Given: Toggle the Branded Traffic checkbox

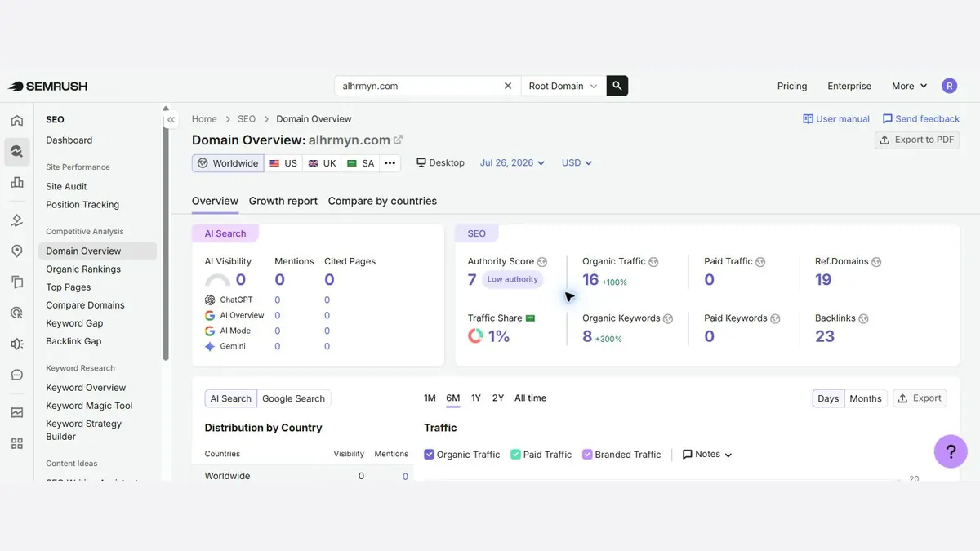Looking at the screenshot, I should tap(587, 455).
